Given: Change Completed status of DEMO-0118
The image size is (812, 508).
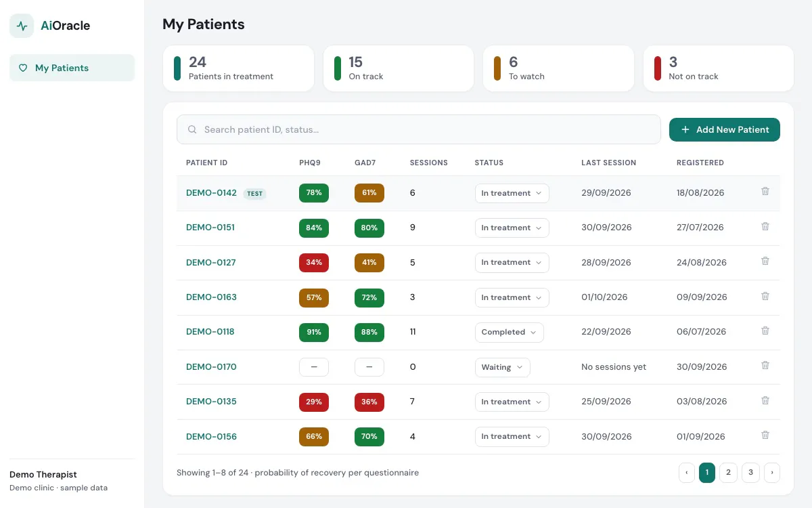Looking at the screenshot, I should click(509, 332).
